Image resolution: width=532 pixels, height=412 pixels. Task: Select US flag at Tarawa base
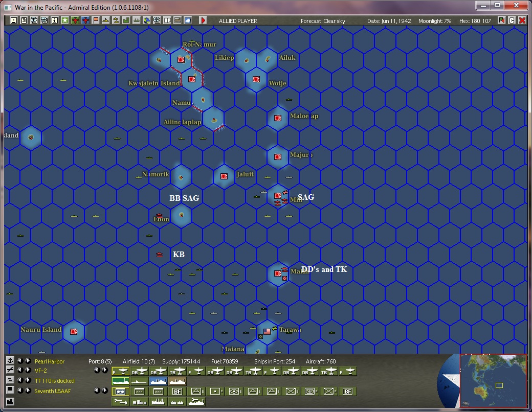pos(267,332)
